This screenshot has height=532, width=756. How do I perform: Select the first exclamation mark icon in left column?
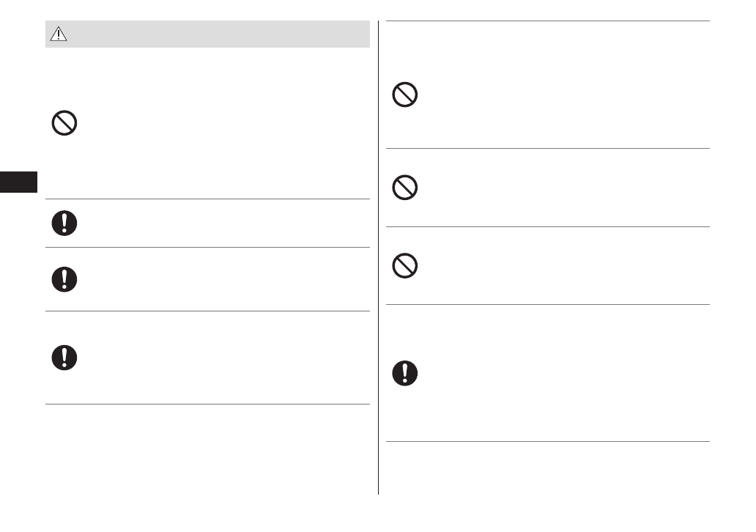pos(64,223)
